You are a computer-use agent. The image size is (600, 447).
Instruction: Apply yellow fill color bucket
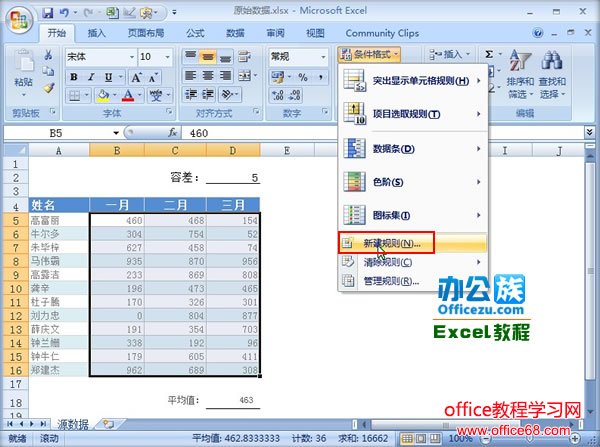103,95
